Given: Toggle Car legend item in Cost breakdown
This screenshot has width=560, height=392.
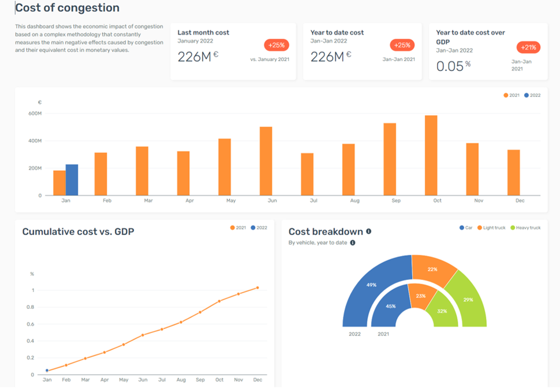Looking at the screenshot, I should 466,228.
